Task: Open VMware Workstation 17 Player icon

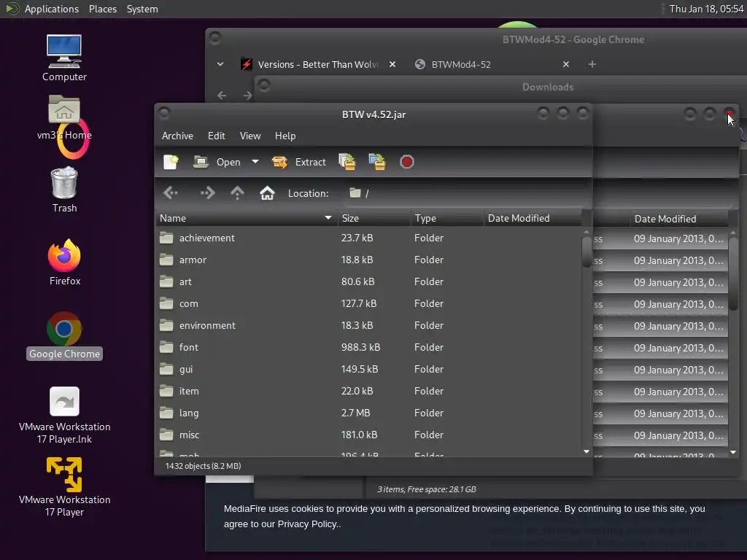Action: pos(64,487)
